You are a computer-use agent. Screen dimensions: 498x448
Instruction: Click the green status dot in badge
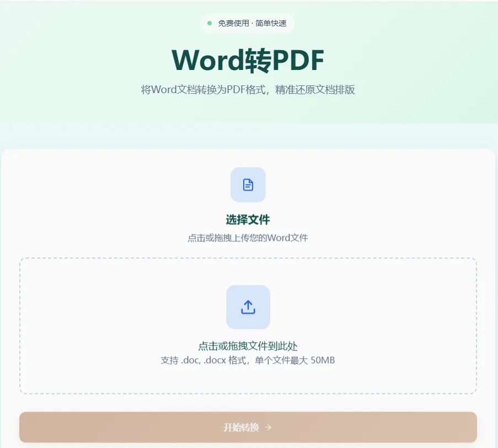210,23
